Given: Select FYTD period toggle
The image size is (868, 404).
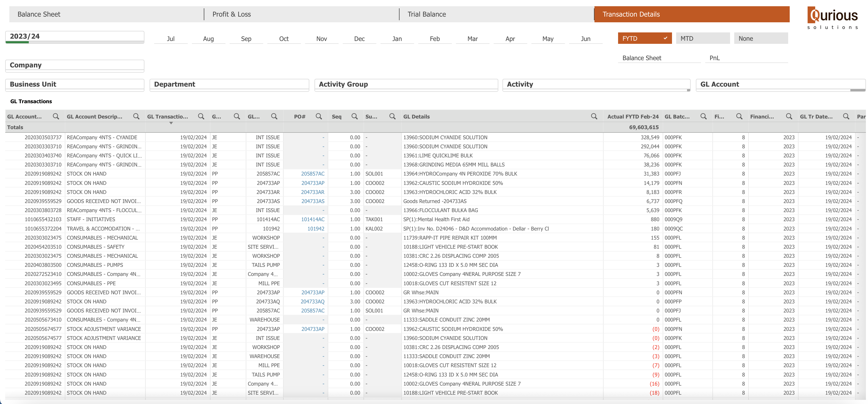Looking at the screenshot, I should coord(645,38).
